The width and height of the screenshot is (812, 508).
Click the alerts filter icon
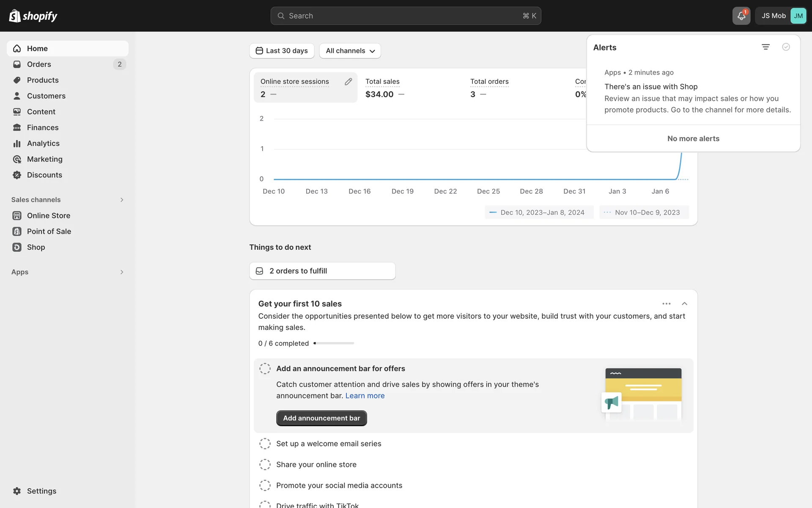click(765, 47)
